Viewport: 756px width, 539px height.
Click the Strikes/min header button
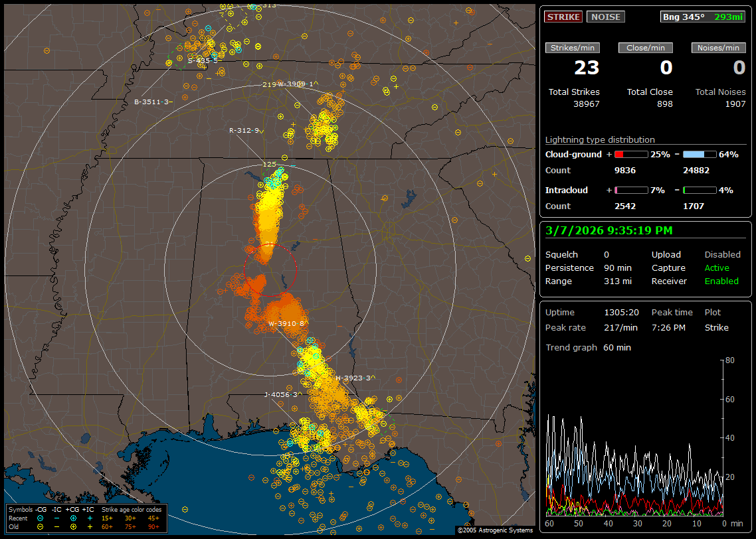573,48
